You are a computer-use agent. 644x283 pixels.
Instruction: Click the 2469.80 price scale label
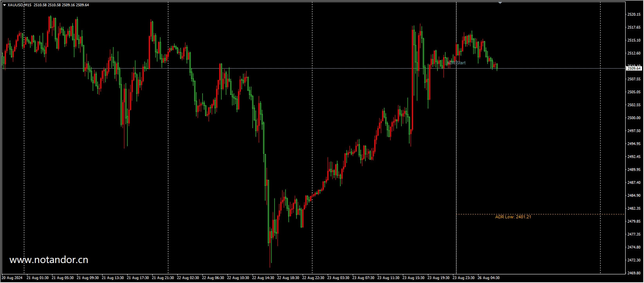coord(634,273)
